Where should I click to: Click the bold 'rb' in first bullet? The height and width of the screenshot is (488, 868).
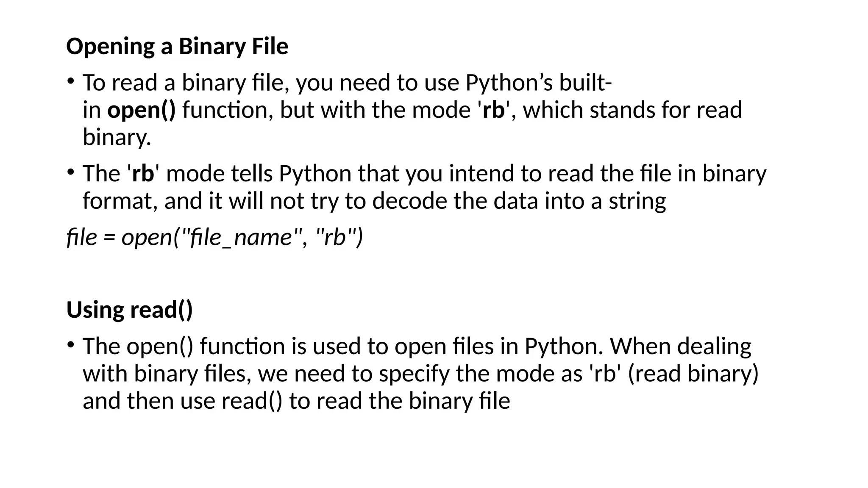tap(494, 110)
